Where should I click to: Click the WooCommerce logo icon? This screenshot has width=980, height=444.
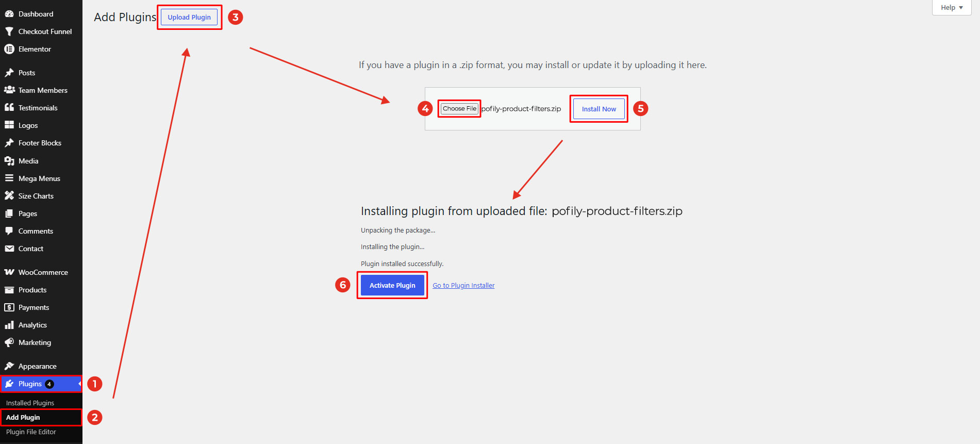[9, 272]
